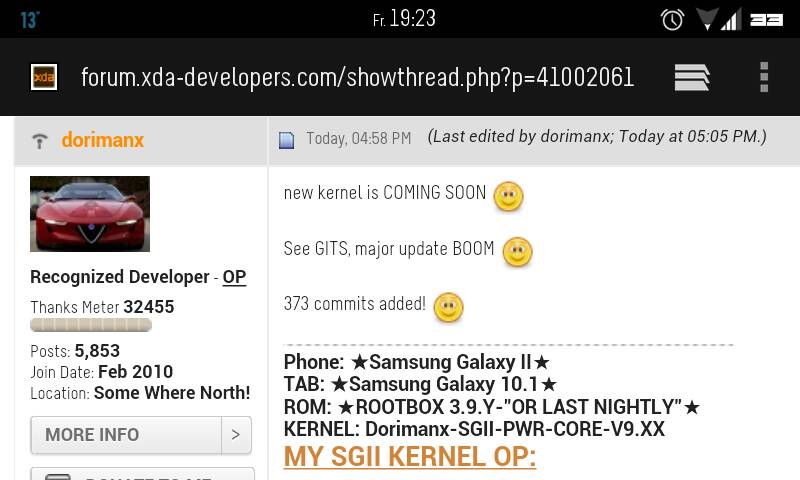The image size is (800, 480).
Task: Tap the Thanks Meter progress bar
Action: tap(91, 325)
